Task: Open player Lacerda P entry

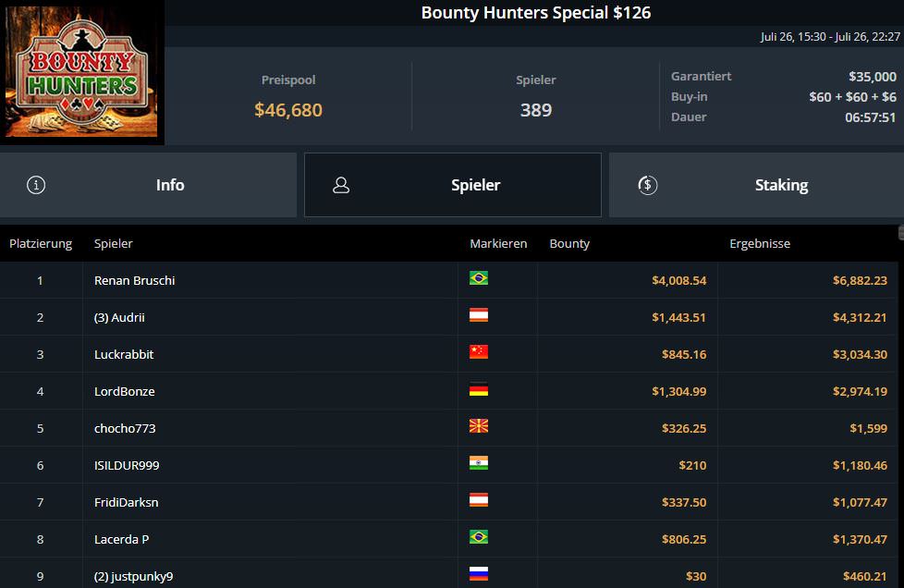Action: [x=121, y=539]
